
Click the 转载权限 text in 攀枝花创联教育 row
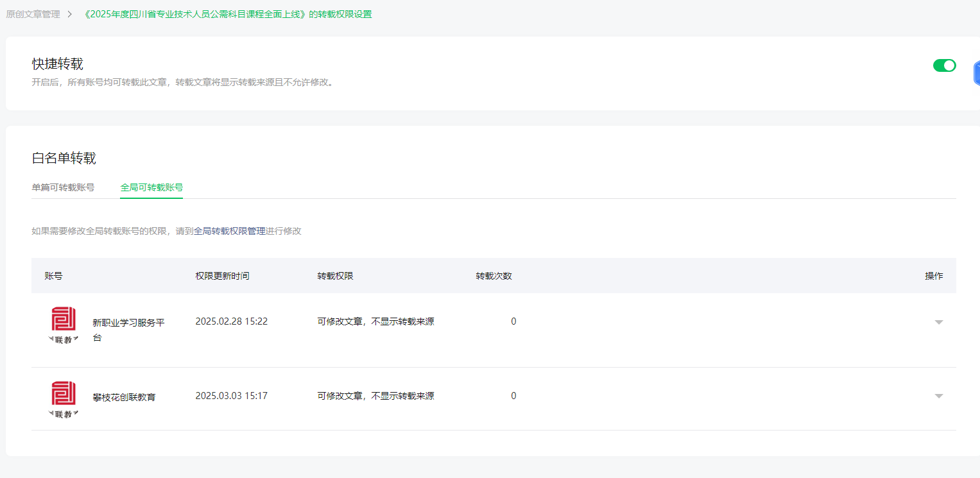(x=375, y=396)
